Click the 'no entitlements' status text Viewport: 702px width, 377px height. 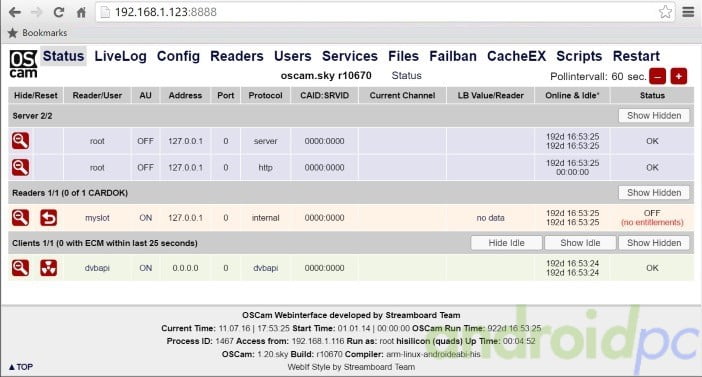(652, 223)
